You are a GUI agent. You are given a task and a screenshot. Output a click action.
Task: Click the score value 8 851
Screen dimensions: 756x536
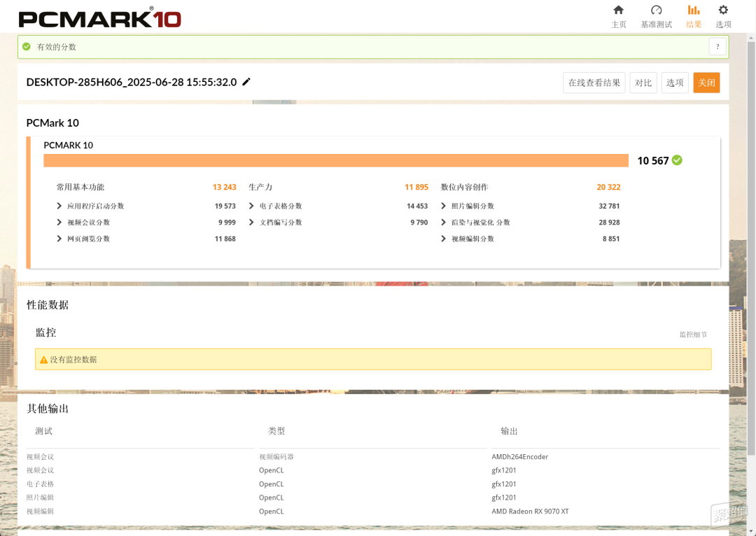pyautogui.click(x=611, y=239)
